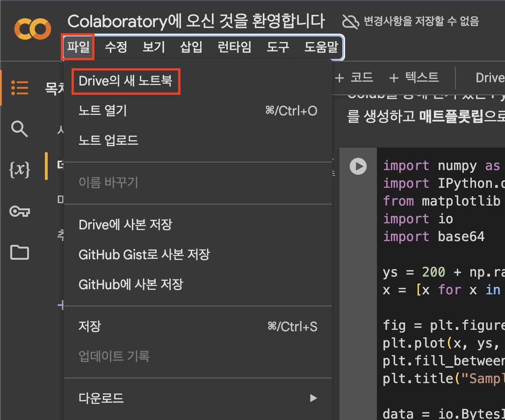Open the table of contents sidebar icon
The image size is (505, 420).
[20, 87]
